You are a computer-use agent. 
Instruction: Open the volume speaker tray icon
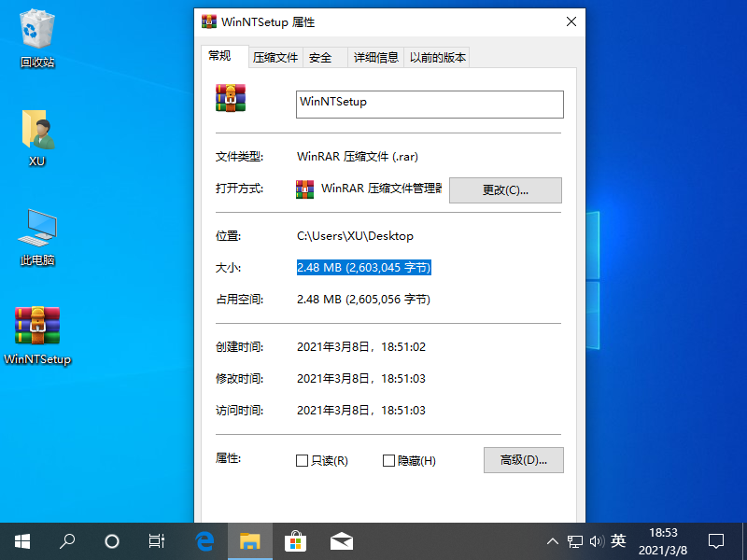[x=597, y=541]
